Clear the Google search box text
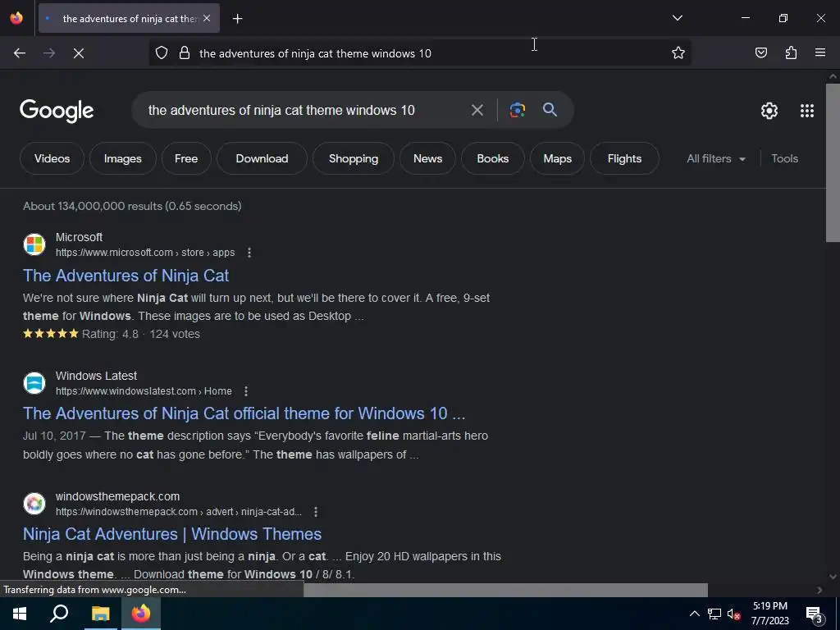 tap(477, 111)
